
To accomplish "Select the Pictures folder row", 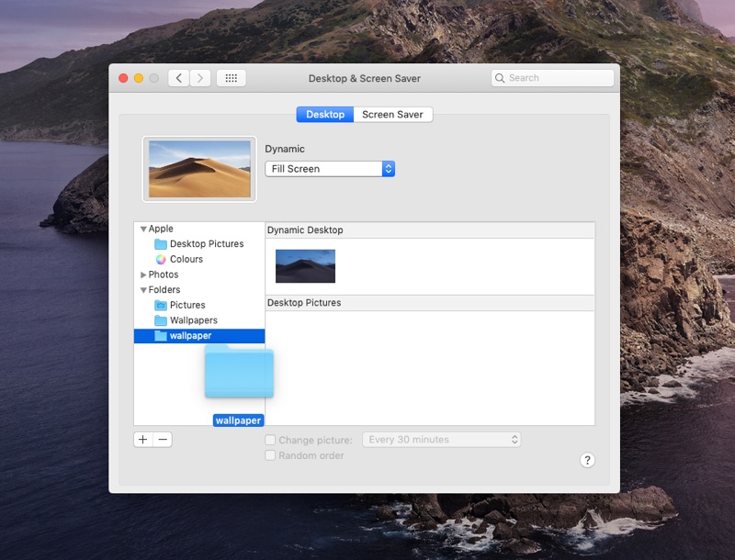I will tap(199, 306).
